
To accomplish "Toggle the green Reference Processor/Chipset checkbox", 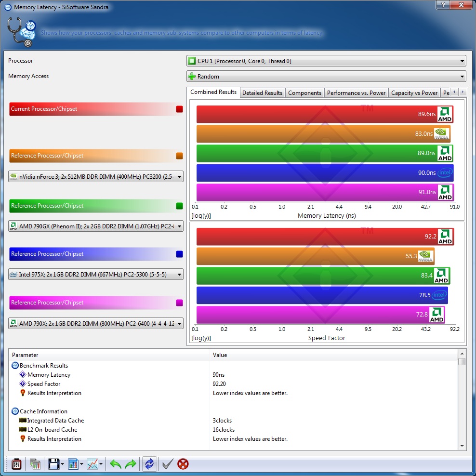I will point(179,206).
